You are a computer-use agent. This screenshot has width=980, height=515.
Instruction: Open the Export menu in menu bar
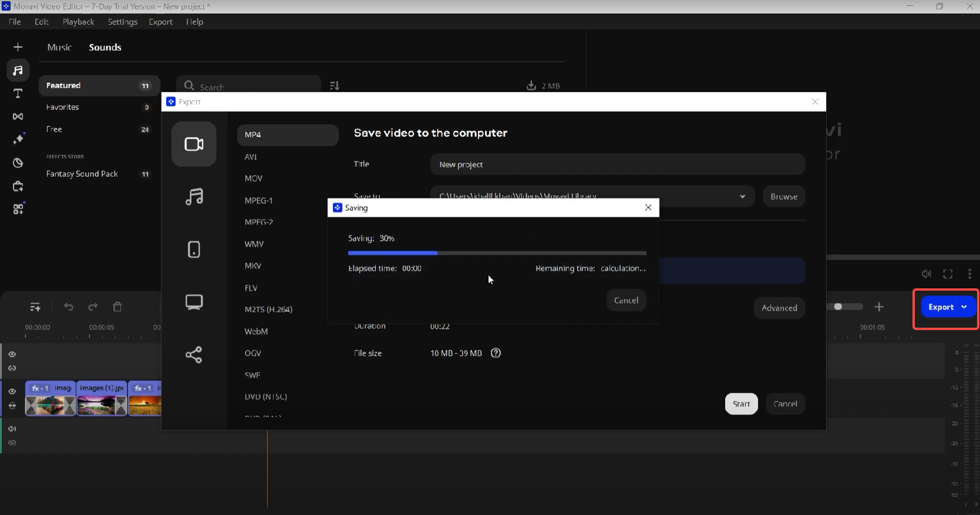(161, 22)
